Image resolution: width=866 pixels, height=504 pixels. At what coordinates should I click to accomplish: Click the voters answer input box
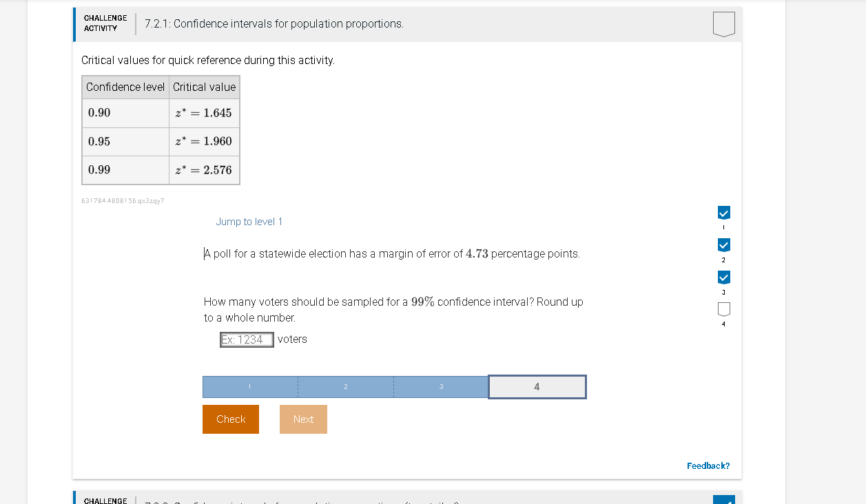click(x=246, y=339)
